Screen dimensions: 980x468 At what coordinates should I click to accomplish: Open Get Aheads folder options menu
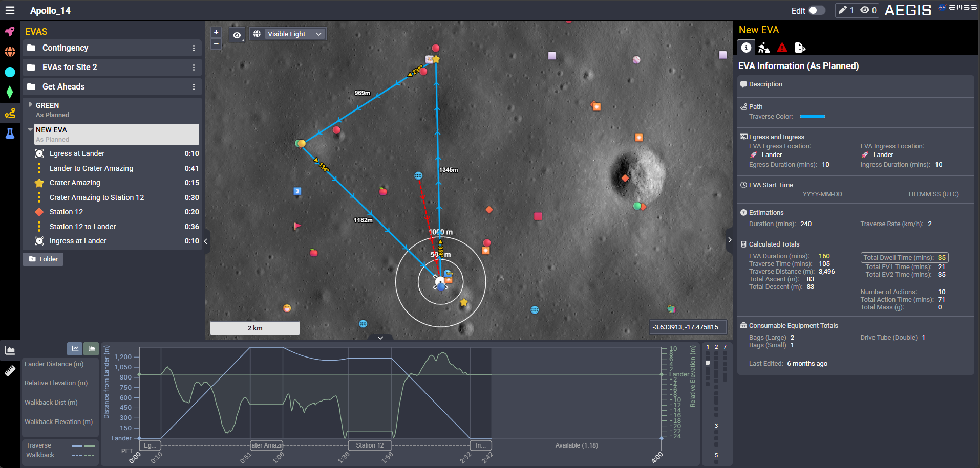[x=194, y=87]
